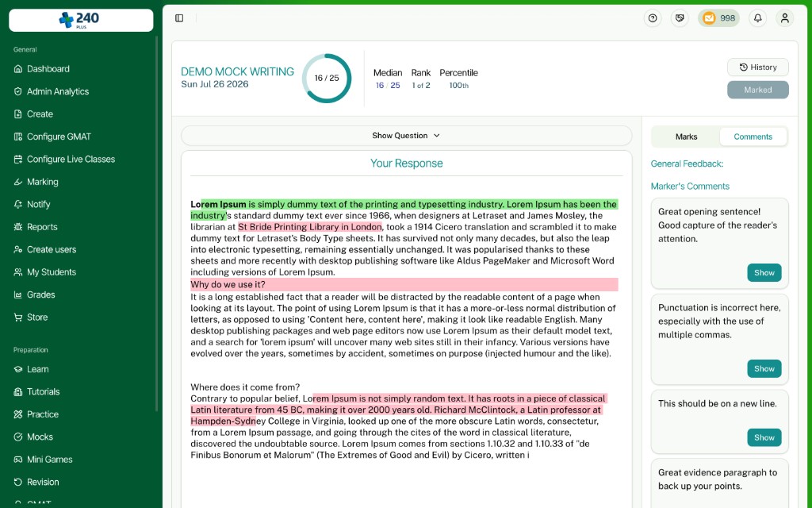
Task: Click the Mocks check icon
Action: [x=18, y=437]
